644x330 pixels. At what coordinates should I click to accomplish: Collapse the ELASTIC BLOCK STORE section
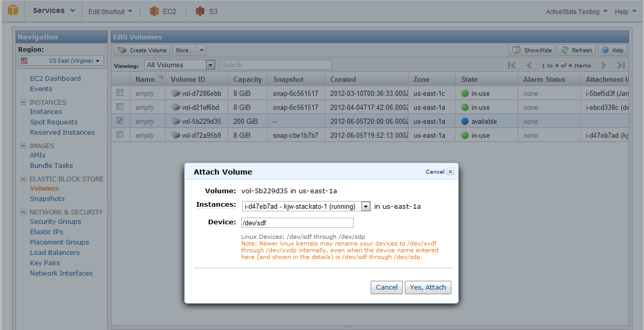(x=23, y=179)
